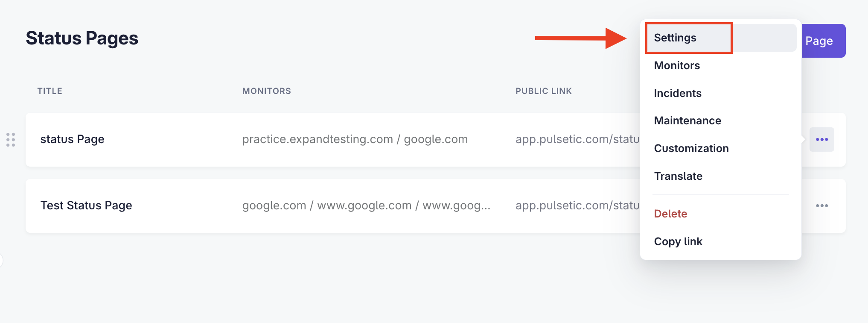Click the drag handle beside status Page
868x323 pixels.
tap(11, 140)
